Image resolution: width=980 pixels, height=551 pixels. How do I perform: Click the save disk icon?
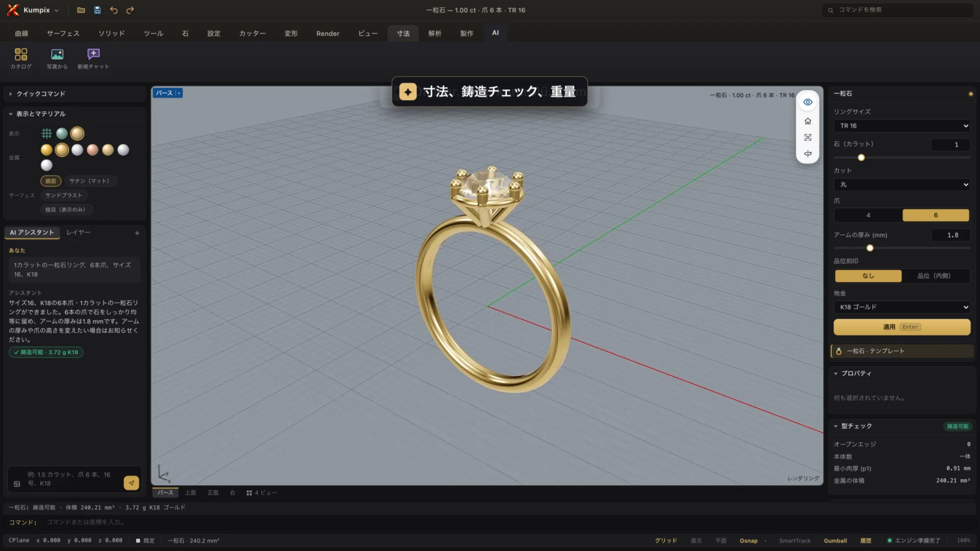(97, 10)
